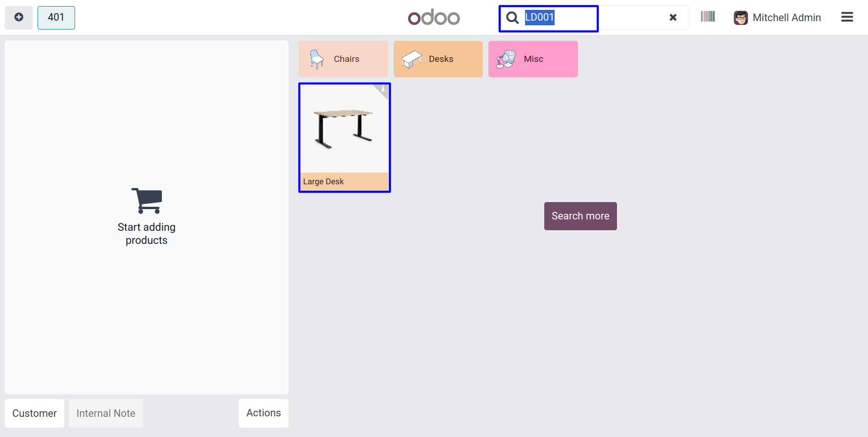Image resolution: width=868 pixels, height=437 pixels.
Task: Filter products by Misc category
Action: click(x=533, y=59)
